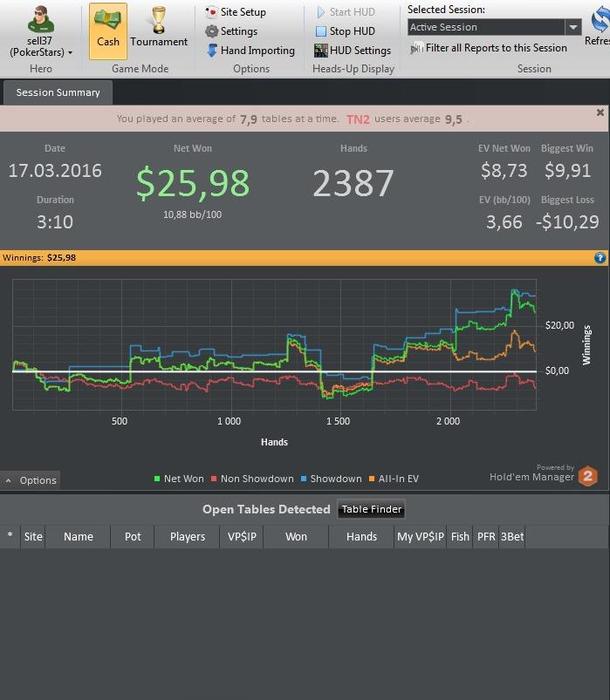Click the filter reports icon
Screen dimensions: 610x700
click(x=417, y=48)
